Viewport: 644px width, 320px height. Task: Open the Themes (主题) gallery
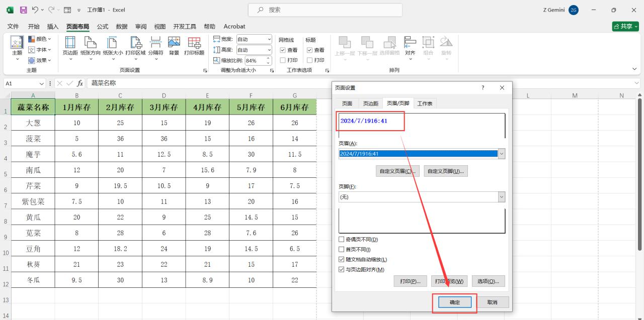pyautogui.click(x=17, y=48)
